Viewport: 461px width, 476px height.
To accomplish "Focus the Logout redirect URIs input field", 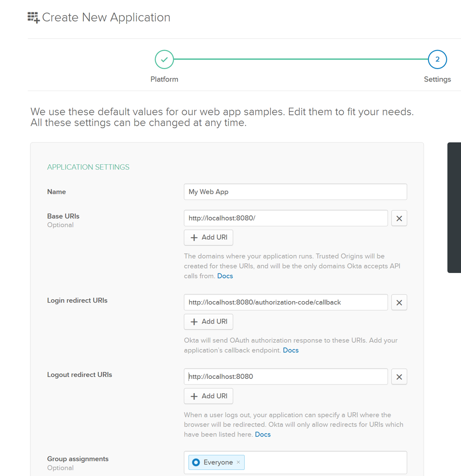I will point(286,377).
